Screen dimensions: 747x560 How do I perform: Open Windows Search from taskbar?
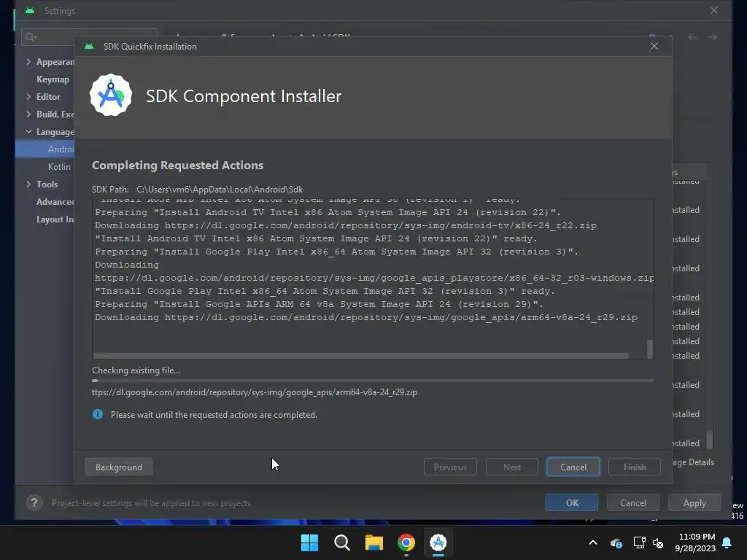[342, 542]
